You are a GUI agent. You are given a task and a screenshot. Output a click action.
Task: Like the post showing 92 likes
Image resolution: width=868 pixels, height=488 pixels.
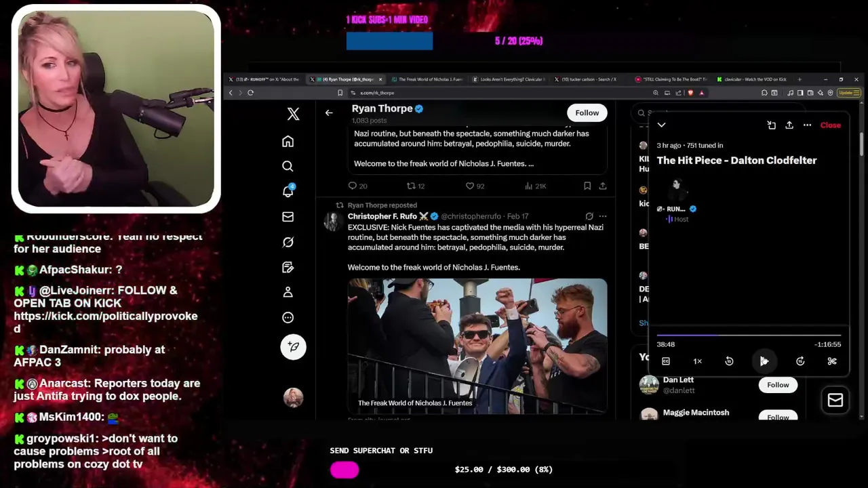click(475, 186)
